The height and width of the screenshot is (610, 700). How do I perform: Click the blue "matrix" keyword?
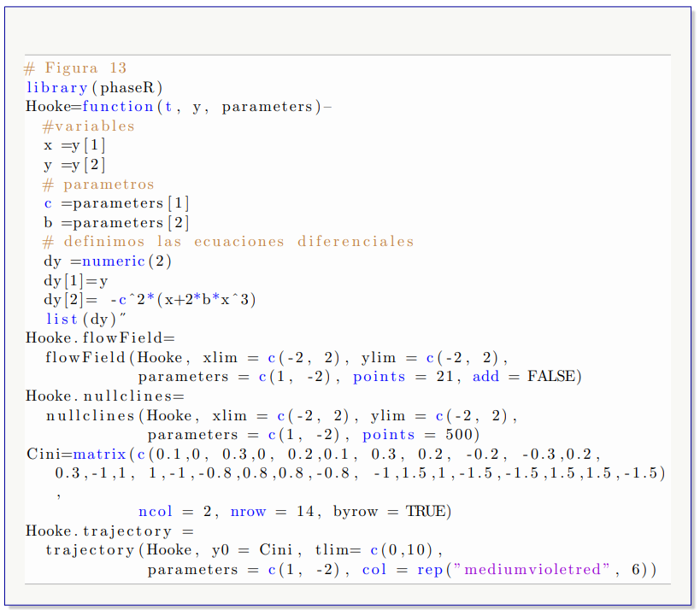click(x=100, y=454)
